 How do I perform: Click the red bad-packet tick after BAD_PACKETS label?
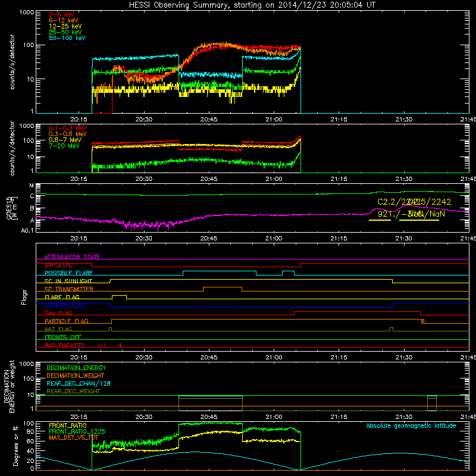[120, 345]
